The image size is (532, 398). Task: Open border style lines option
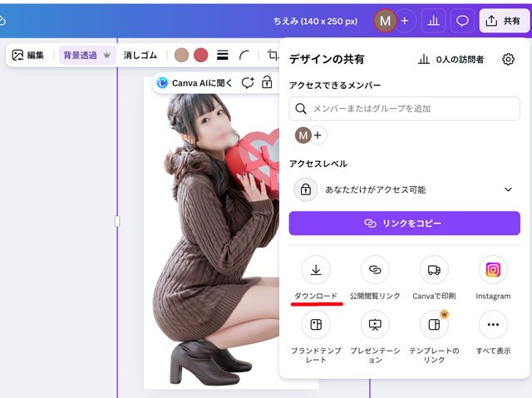[x=222, y=56]
